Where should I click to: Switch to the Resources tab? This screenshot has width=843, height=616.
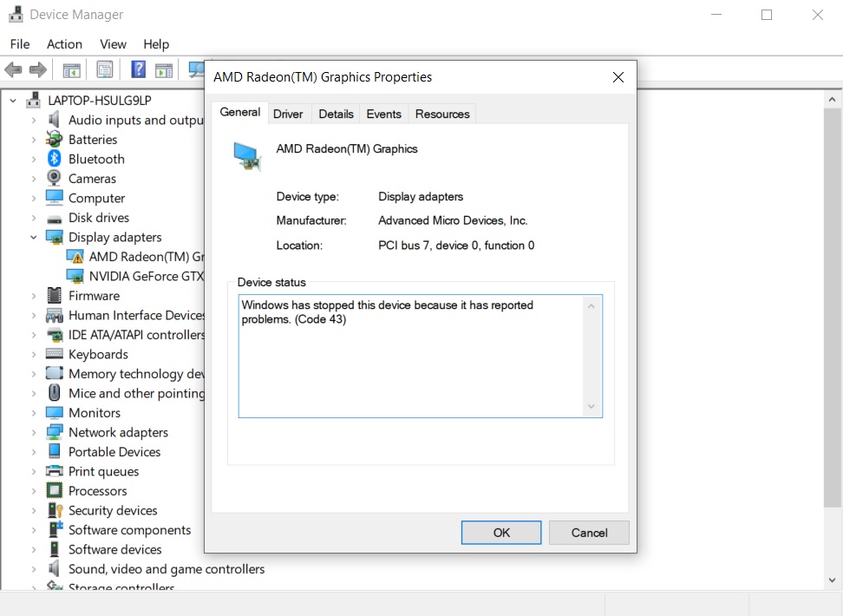(442, 114)
